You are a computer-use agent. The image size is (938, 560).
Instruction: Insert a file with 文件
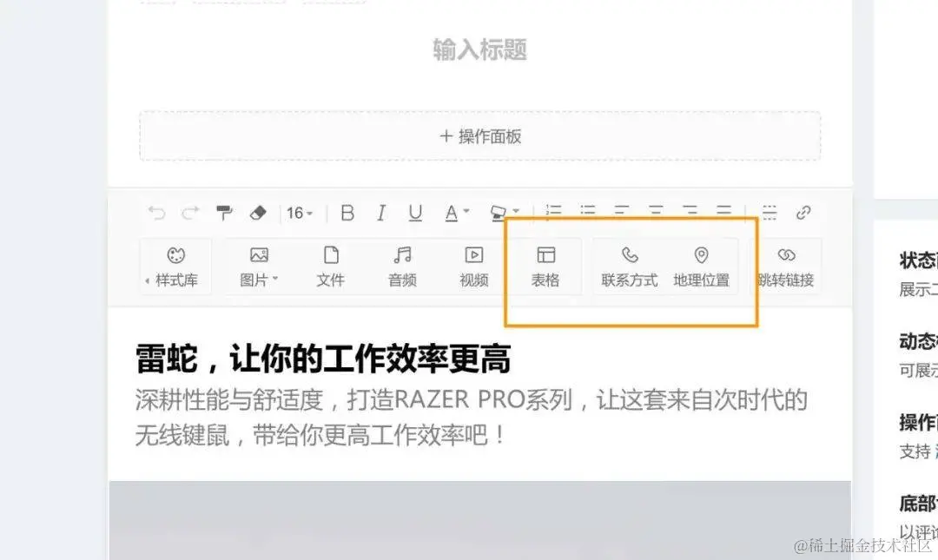(331, 267)
